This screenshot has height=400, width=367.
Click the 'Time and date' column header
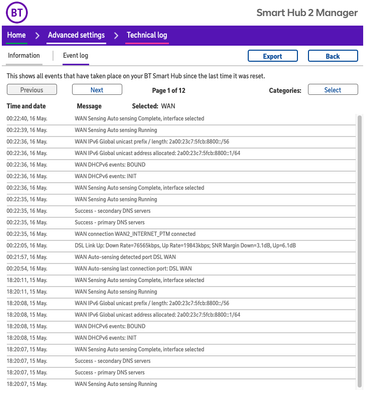(x=26, y=106)
